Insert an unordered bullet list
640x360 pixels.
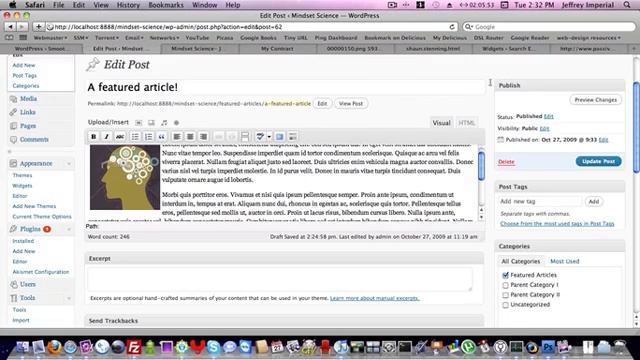(135, 137)
